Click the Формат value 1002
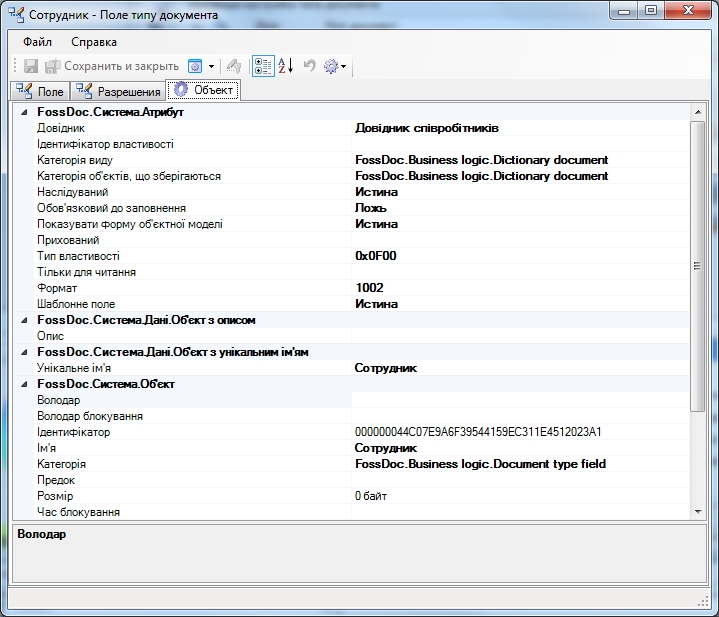The width and height of the screenshot is (719, 617). pos(369,288)
